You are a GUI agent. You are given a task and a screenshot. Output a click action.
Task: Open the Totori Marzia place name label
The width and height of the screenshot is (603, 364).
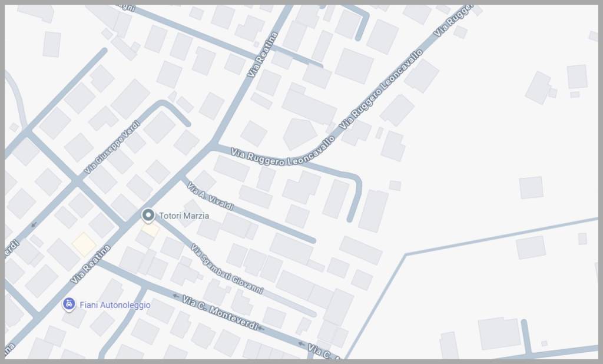point(184,216)
